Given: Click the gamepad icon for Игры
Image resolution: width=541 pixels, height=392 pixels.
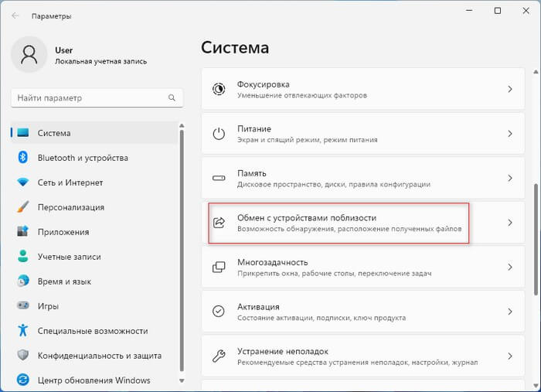Looking at the screenshot, I should click(x=22, y=305).
